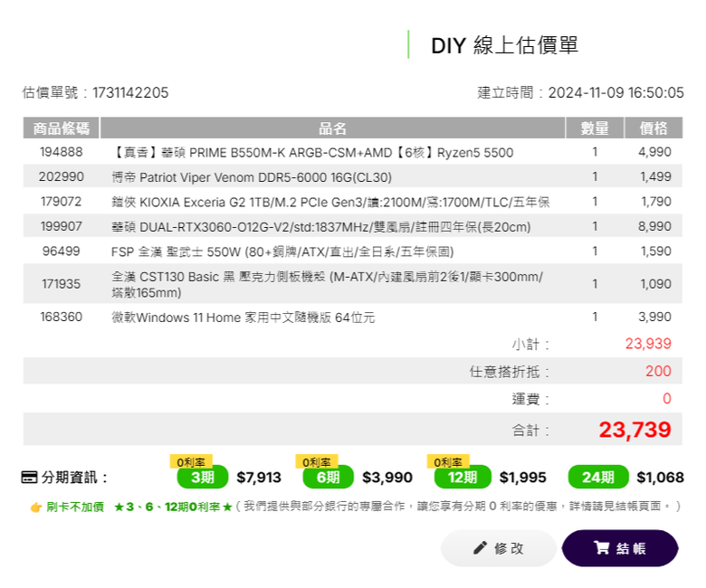Click the quote number 1731142205
Image resolution: width=706 pixels, height=588 pixels.
pos(130,92)
